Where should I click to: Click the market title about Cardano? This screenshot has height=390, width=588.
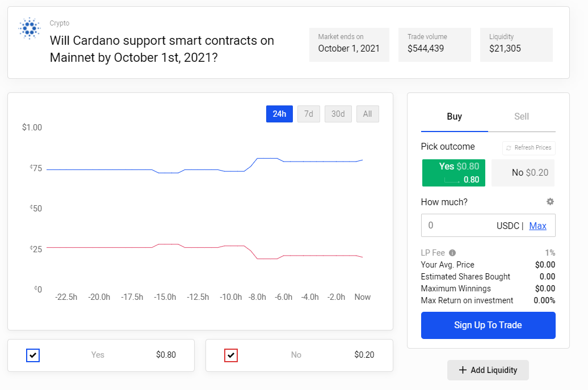point(162,49)
